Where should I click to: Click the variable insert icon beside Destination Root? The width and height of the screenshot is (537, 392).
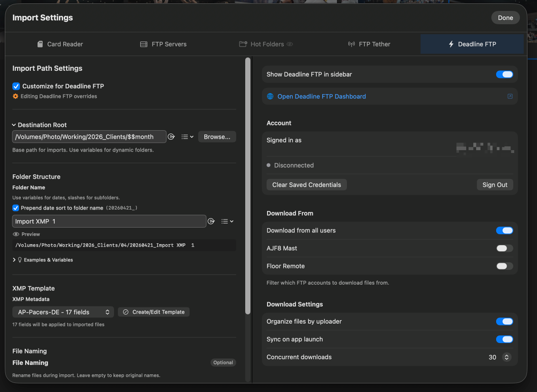pyautogui.click(x=171, y=136)
